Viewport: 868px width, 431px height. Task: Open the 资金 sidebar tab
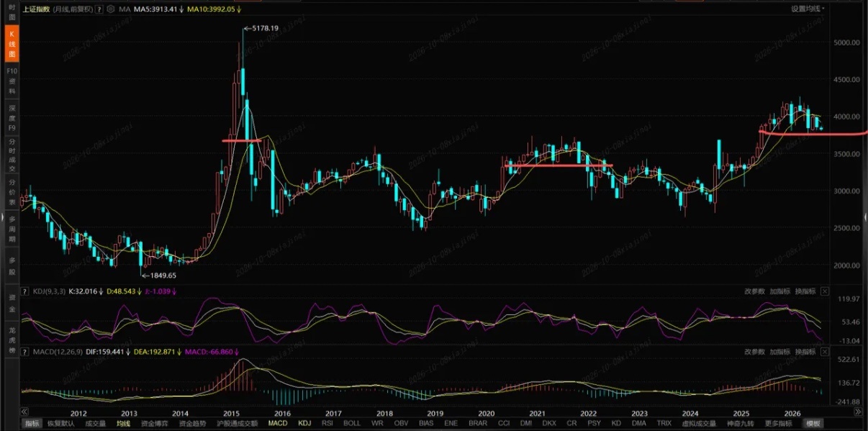click(x=12, y=301)
